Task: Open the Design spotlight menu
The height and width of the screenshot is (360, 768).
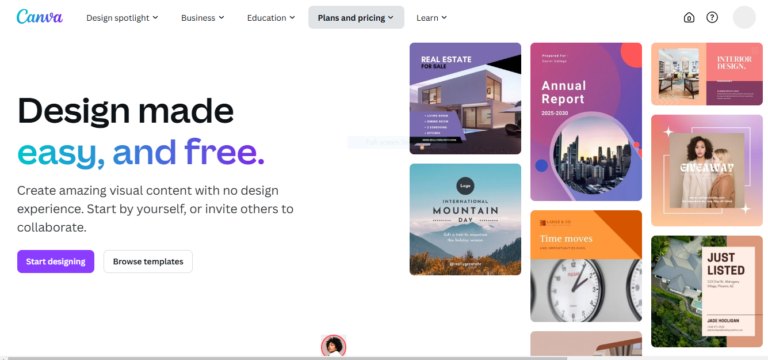Action: coord(122,18)
